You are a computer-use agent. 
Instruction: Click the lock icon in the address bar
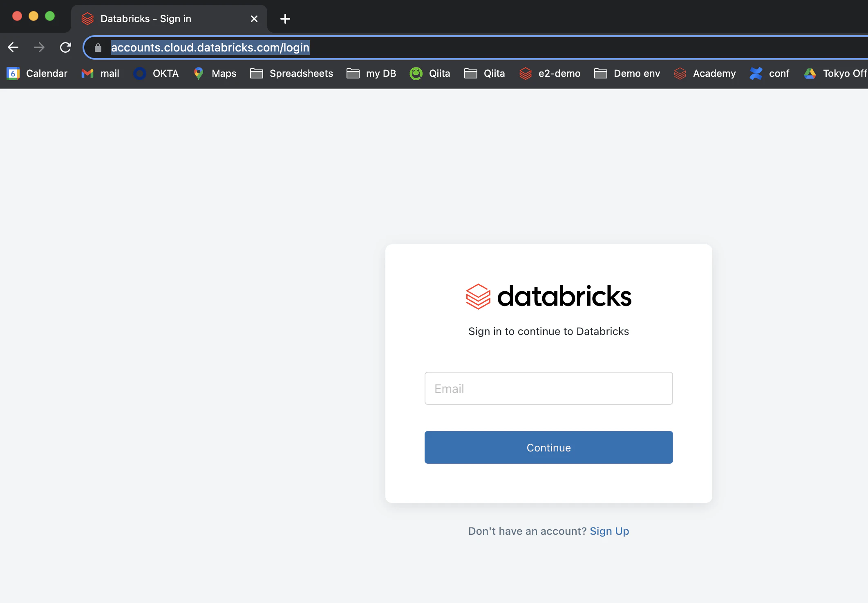pos(98,48)
